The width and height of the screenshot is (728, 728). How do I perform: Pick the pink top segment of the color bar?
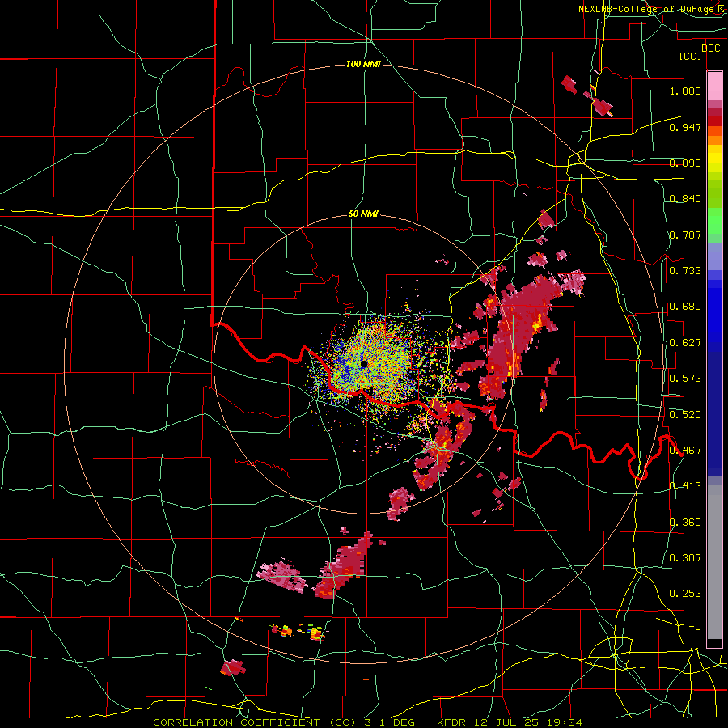tap(714, 86)
